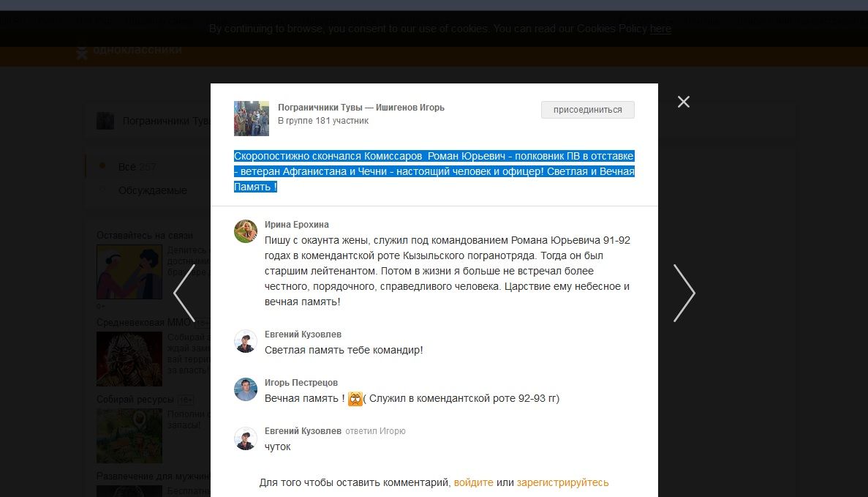The image size is (868, 497).
Task: Click В группе 181 участник text
Action: click(323, 121)
